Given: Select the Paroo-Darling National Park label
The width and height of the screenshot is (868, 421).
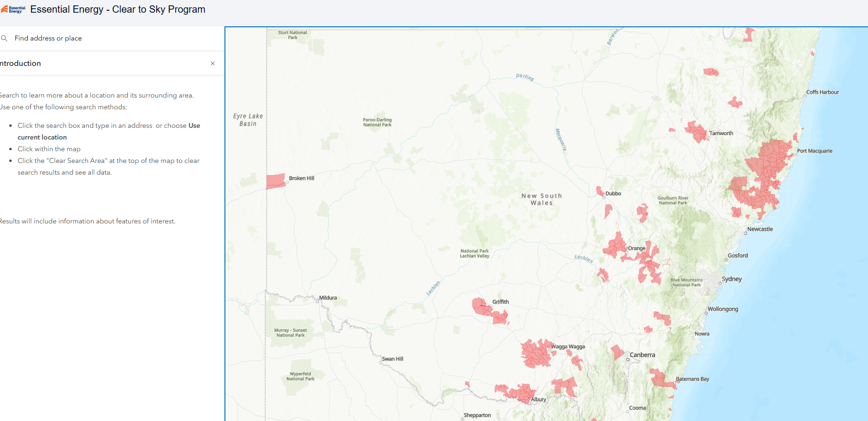Looking at the screenshot, I should click(x=377, y=122).
